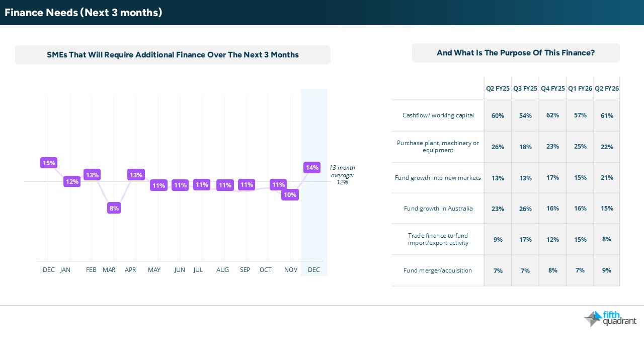Select the Fund merger/acquisition row label
644x338 pixels.
tap(438, 271)
